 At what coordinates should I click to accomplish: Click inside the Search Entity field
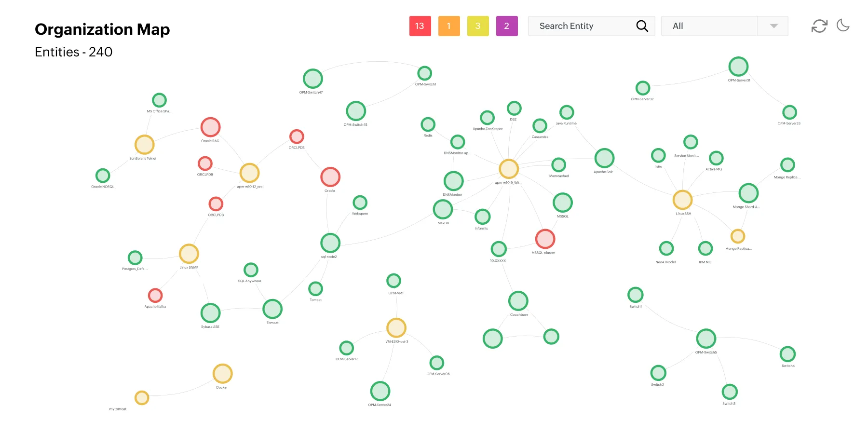click(x=579, y=26)
